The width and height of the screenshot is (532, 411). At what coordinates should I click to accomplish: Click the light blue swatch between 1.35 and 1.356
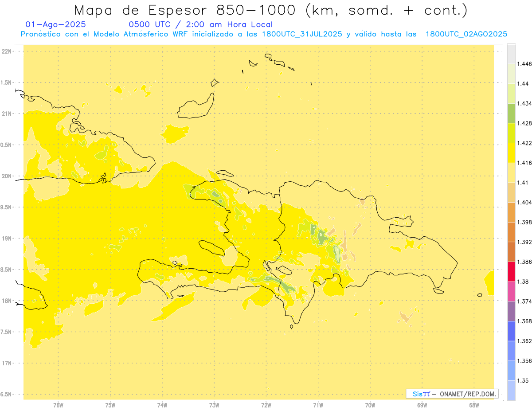(x=511, y=371)
